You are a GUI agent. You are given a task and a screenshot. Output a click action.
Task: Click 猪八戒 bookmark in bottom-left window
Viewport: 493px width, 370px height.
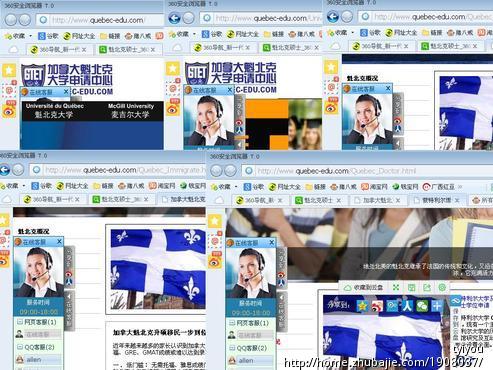[131, 186]
